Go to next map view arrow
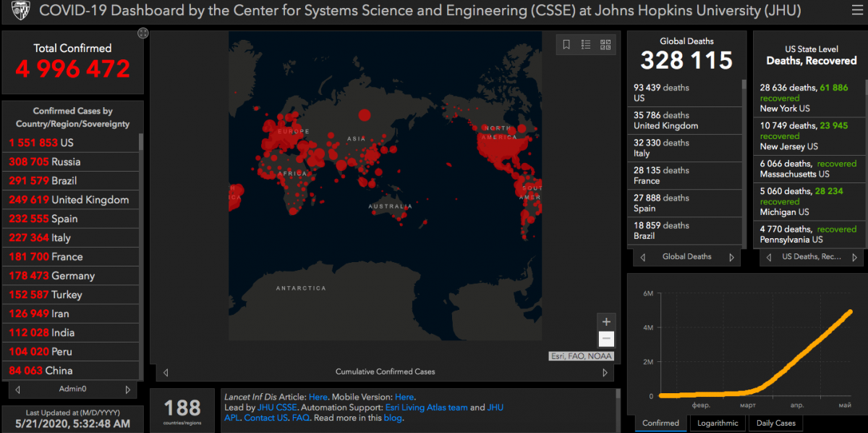 click(x=605, y=372)
